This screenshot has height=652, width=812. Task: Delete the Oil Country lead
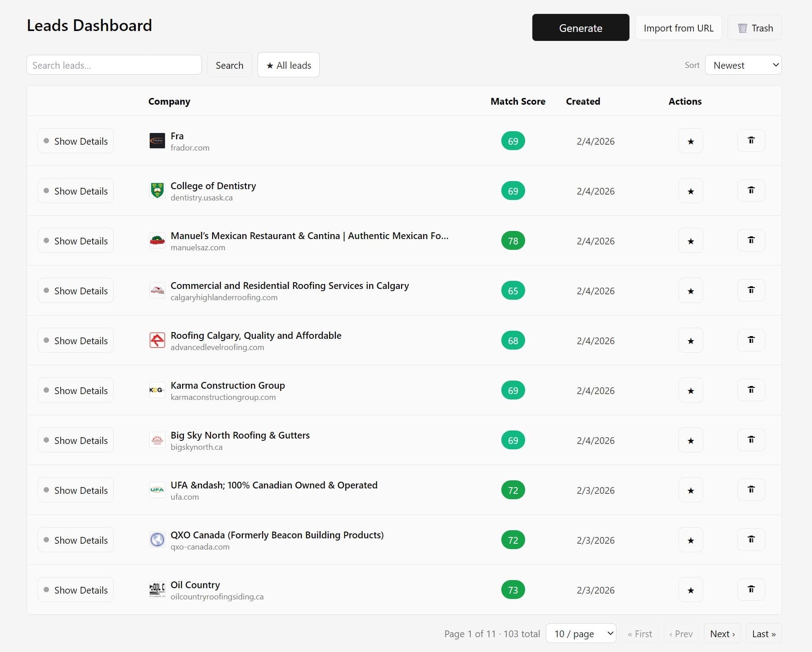[751, 590]
